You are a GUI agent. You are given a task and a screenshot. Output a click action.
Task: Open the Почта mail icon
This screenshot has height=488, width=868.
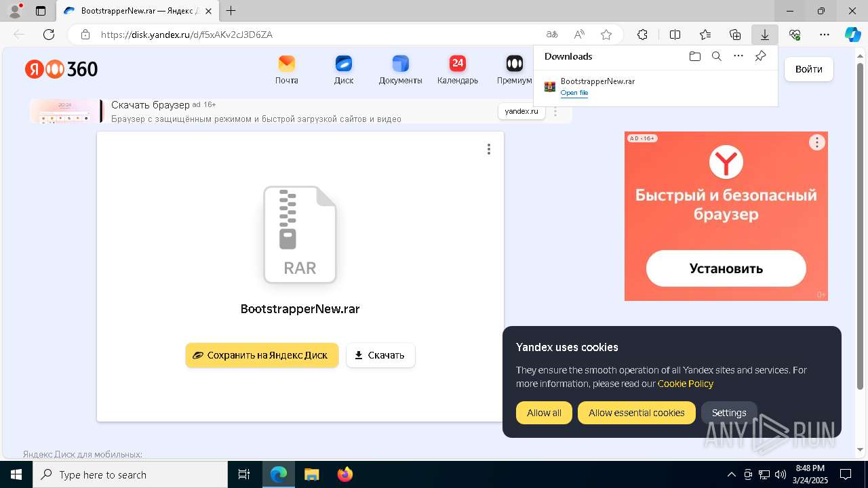click(287, 70)
